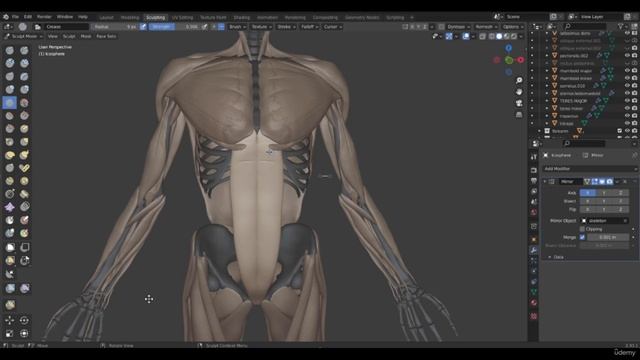Select the Clay Strips brush
Screen dimensions: 640x360
(x=24, y=63)
